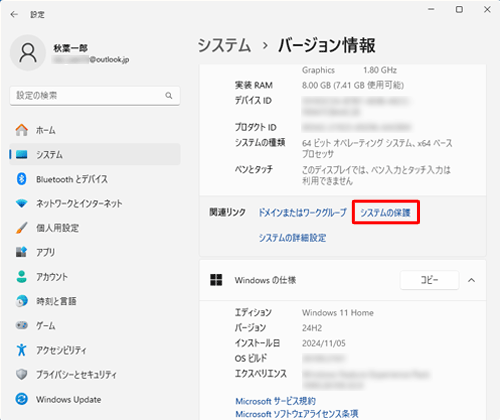The width and height of the screenshot is (500, 420).
Task: Maximize the 設定 window
Action: coord(459,9)
